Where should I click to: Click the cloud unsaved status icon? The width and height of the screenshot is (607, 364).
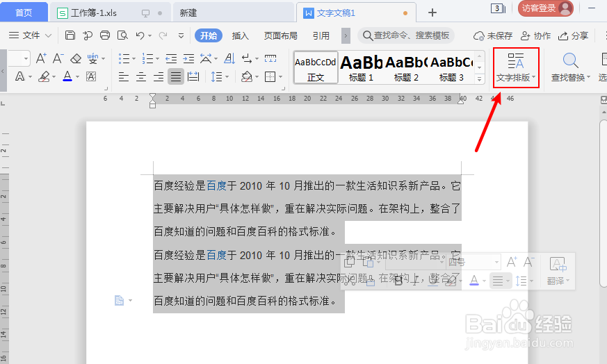[478, 36]
